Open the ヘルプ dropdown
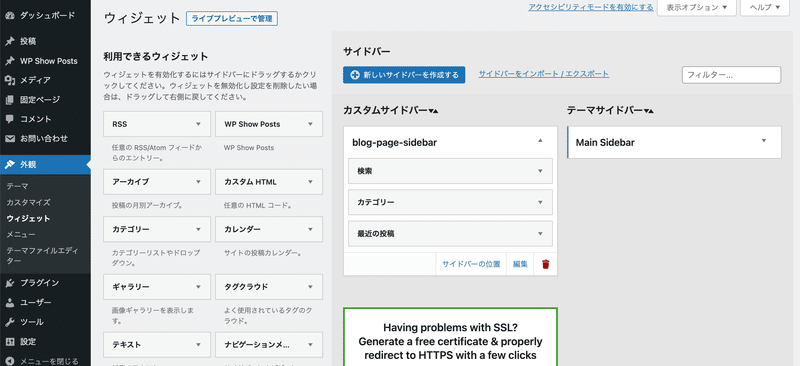800x366 pixels. pyautogui.click(x=765, y=8)
